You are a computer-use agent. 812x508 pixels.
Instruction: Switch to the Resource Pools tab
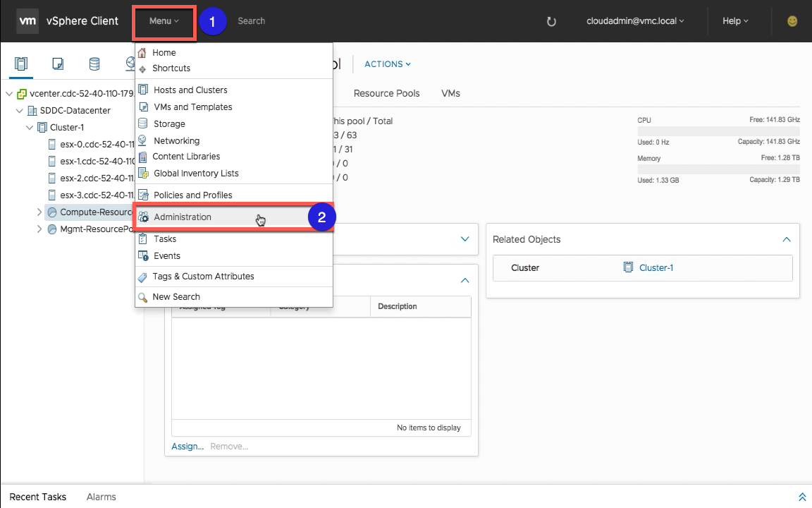[x=386, y=93]
